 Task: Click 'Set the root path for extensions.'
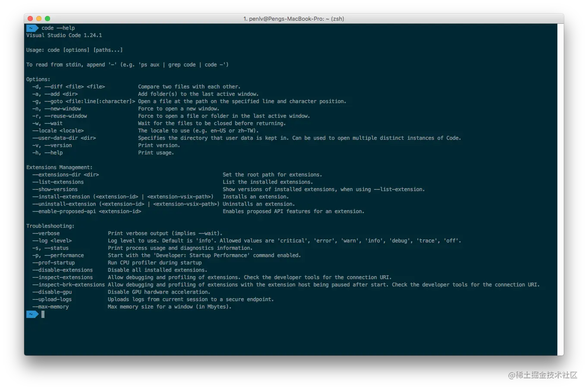coord(272,175)
